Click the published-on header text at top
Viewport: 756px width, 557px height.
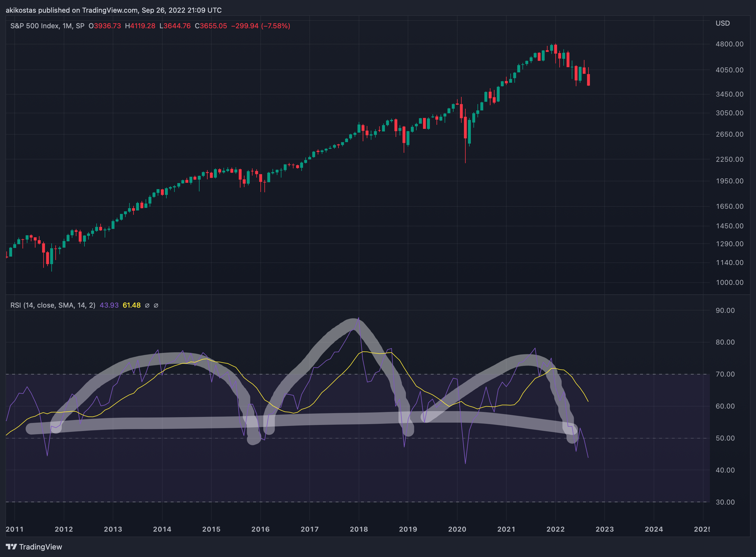point(114,10)
